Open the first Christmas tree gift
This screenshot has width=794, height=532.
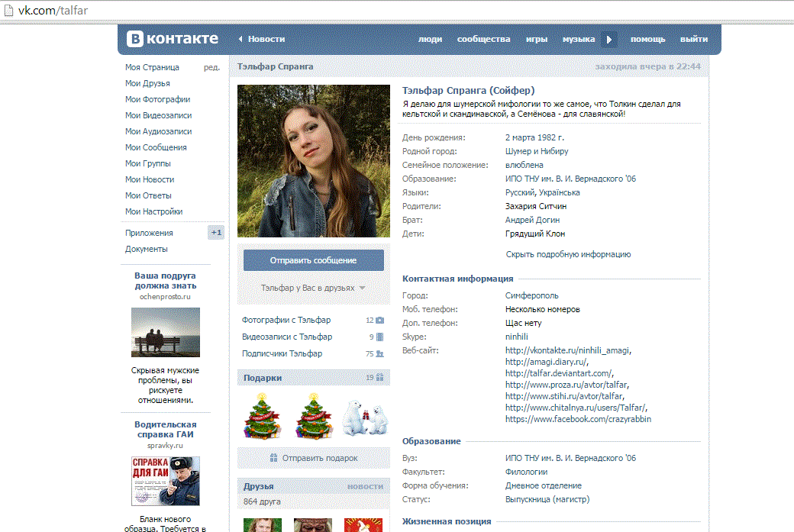click(x=263, y=415)
